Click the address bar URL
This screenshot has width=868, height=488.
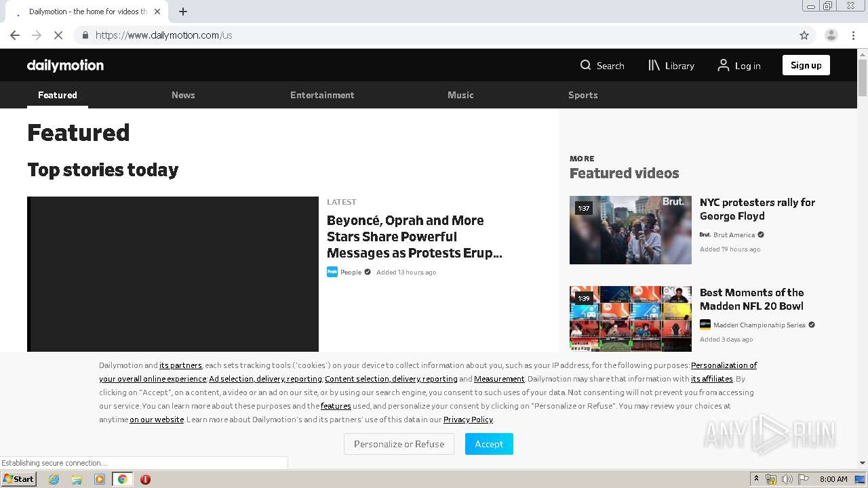click(x=163, y=35)
